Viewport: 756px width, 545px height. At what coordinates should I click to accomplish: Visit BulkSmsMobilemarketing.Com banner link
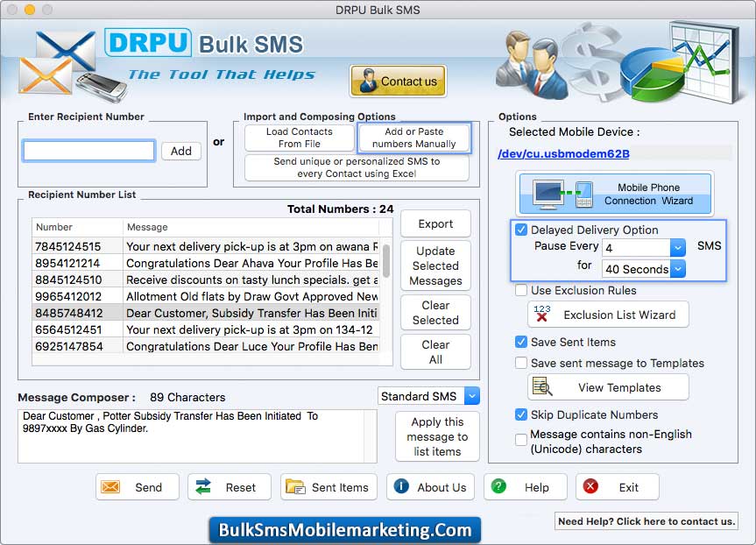point(345,529)
